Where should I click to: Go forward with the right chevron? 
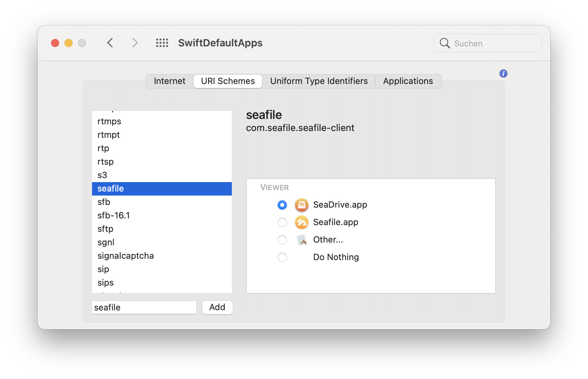coord(135,43)
